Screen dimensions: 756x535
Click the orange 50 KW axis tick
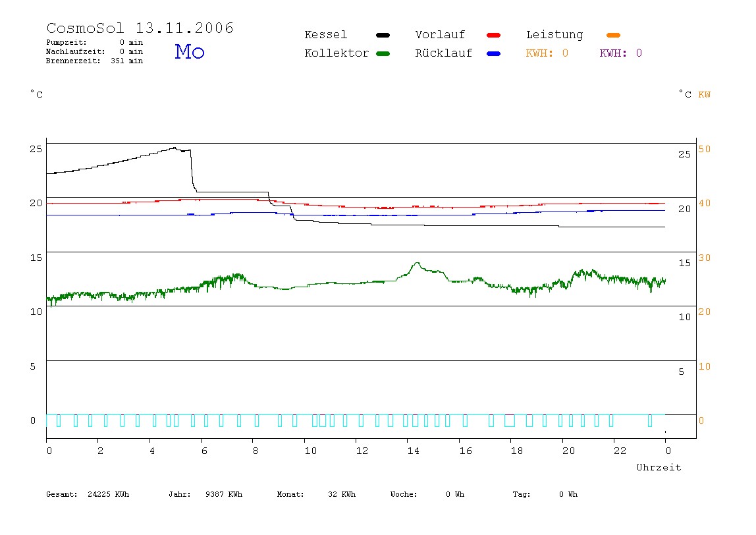[x=705, y=149]
